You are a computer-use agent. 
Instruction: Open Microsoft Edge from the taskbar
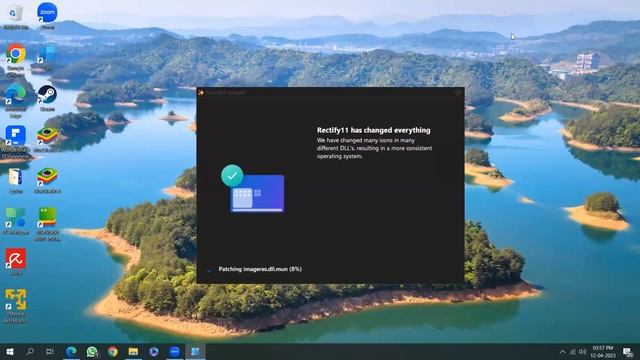[71, 351]
